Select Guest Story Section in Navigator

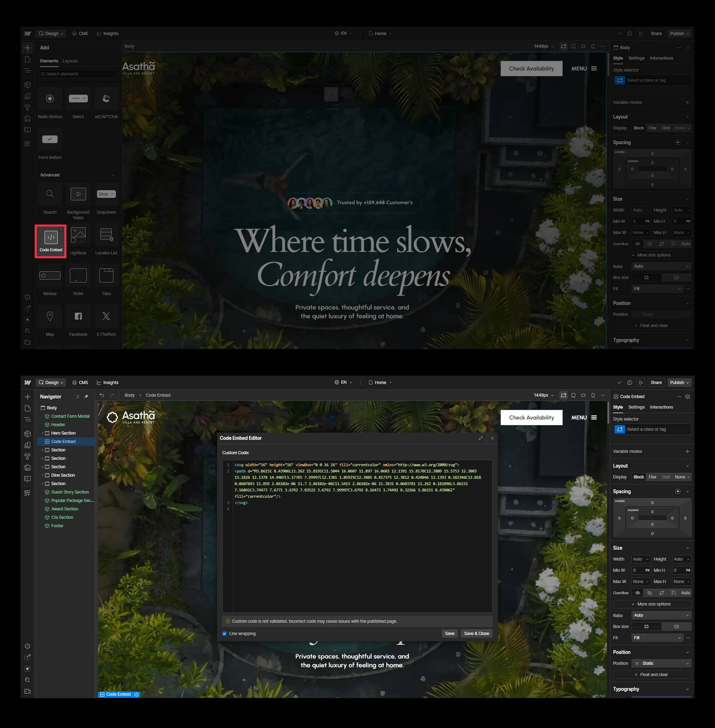click(x=70, y=492)
